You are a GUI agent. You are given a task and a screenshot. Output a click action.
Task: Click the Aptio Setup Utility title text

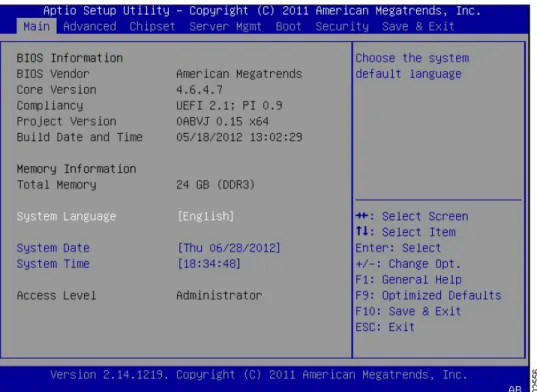(x=262, y=11)
